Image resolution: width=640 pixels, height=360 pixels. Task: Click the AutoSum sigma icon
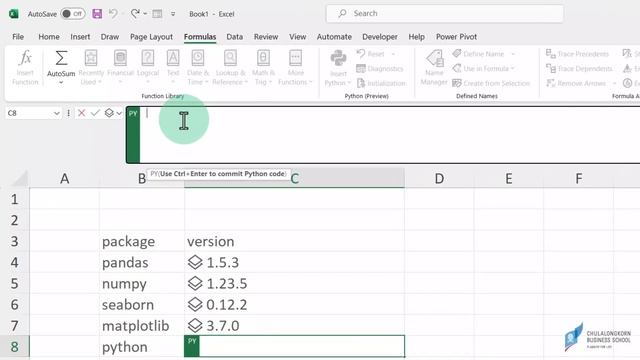click(x=61, y=58)
